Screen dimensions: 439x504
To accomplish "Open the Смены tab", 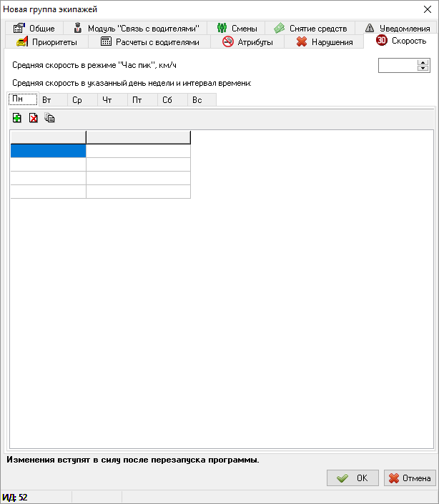I will coord(237,29).
